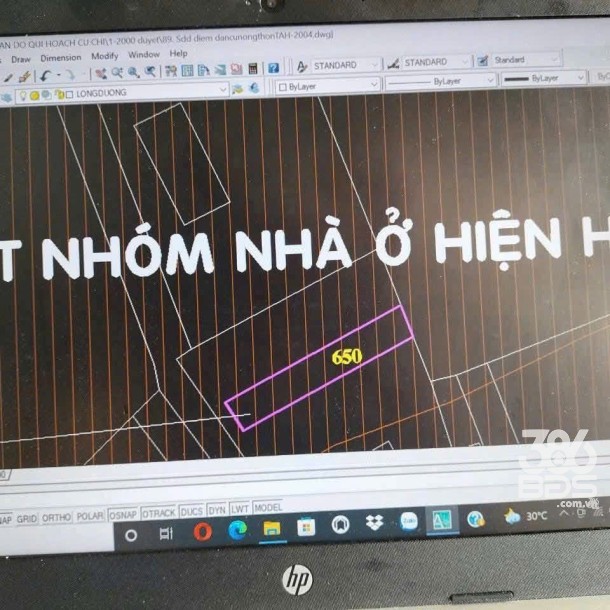Click the 30°C weather widget
The height and width of the screenshot is (610, 610).
coord(526,516)
